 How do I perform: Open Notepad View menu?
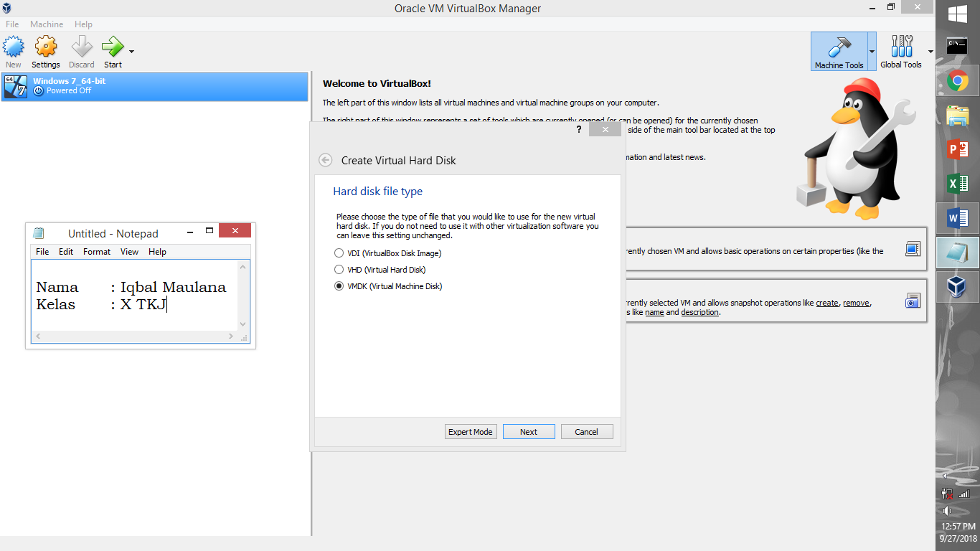(x=130, y=252)
